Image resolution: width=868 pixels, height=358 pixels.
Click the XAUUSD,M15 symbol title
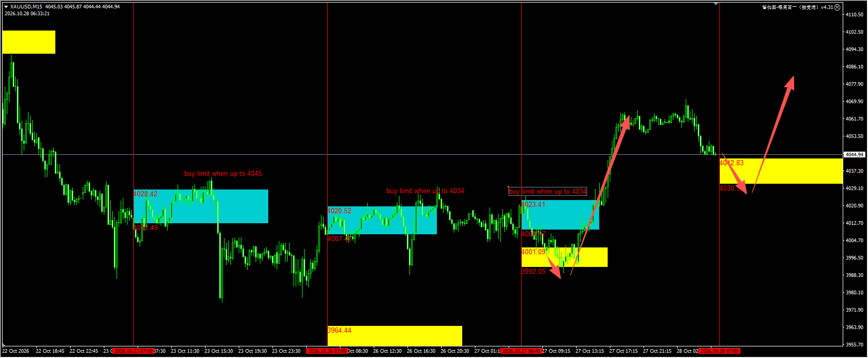26,7
